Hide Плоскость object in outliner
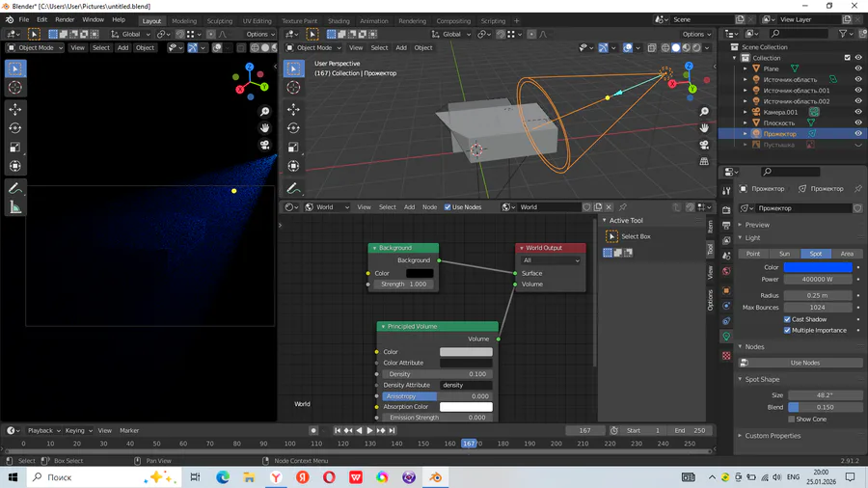 tap(858, 122)
